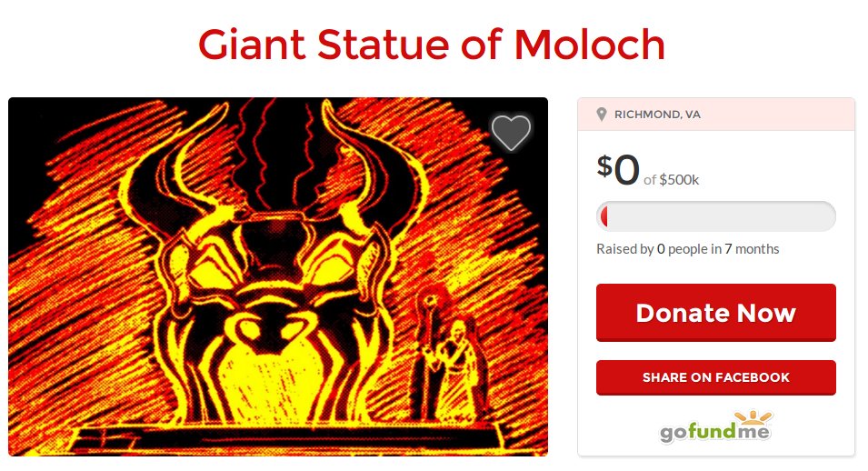Click the Donate Now button
Screen dimensions: 868x471
pyautogui.click(x=716, y=313)
